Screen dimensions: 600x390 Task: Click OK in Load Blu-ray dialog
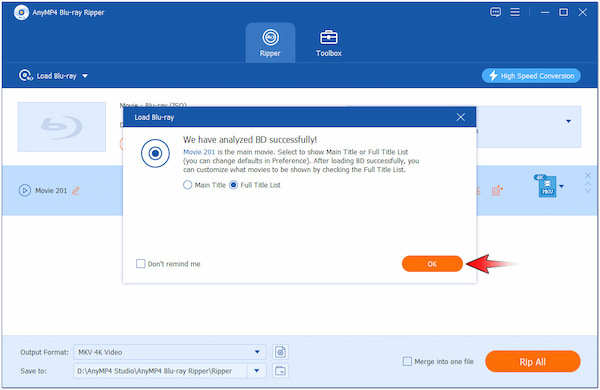[432, 264]
